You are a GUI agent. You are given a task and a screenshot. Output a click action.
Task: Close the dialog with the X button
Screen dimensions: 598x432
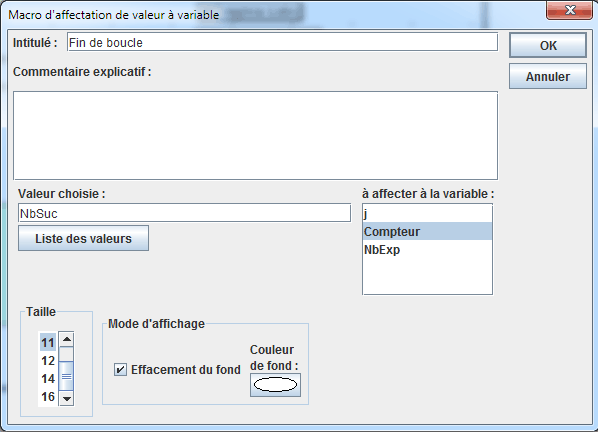570,10
